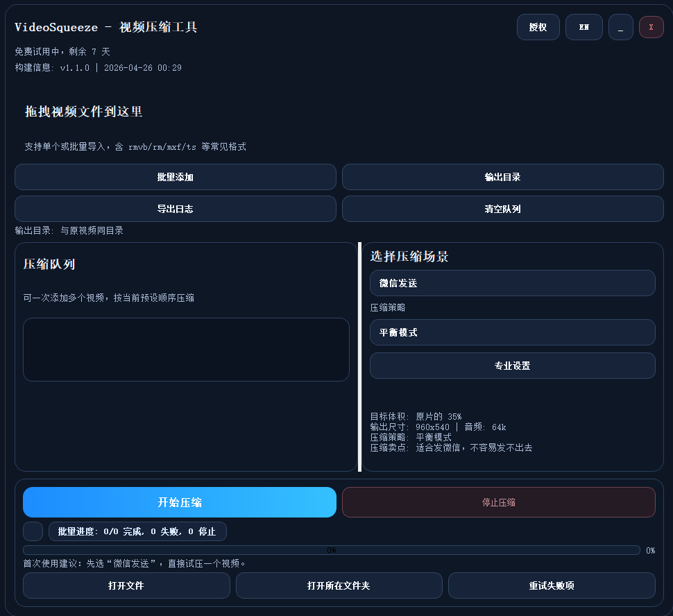Click the 批量进度 status badge
Image resolution: width=673 pixels, height=616 pixels.
pos(137,531)
